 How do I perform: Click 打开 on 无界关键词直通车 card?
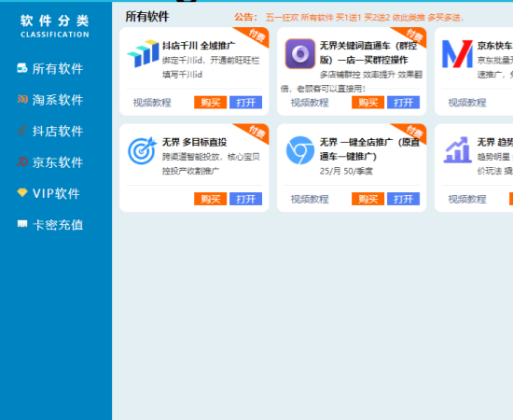pos(403,103)
